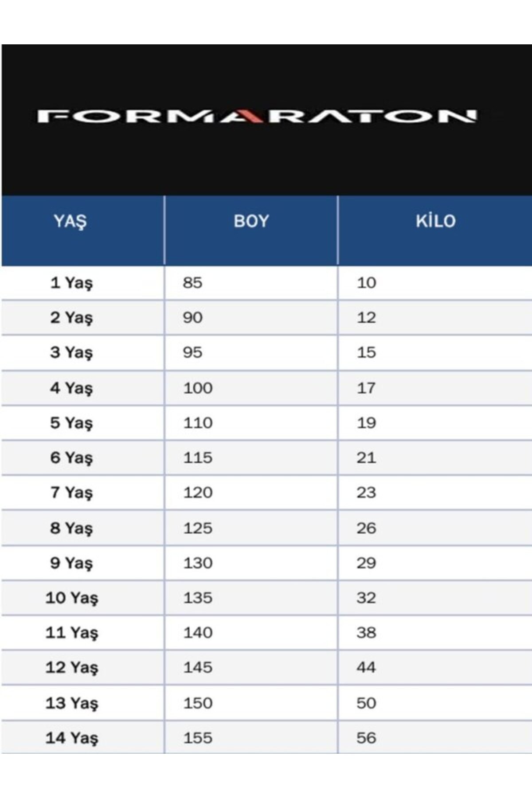
Task: Select the 4 Yaş row label
Action: [x=71, y=388]
